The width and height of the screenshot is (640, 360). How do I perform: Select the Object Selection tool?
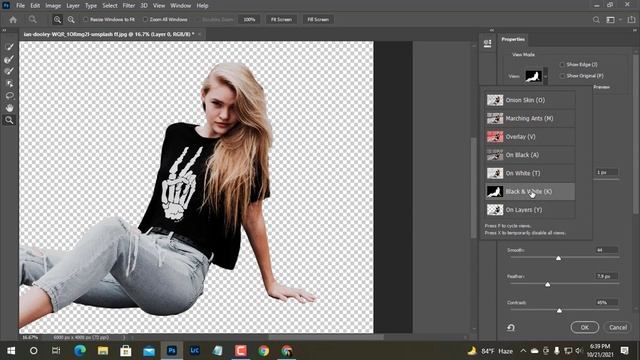pos(9,84)
